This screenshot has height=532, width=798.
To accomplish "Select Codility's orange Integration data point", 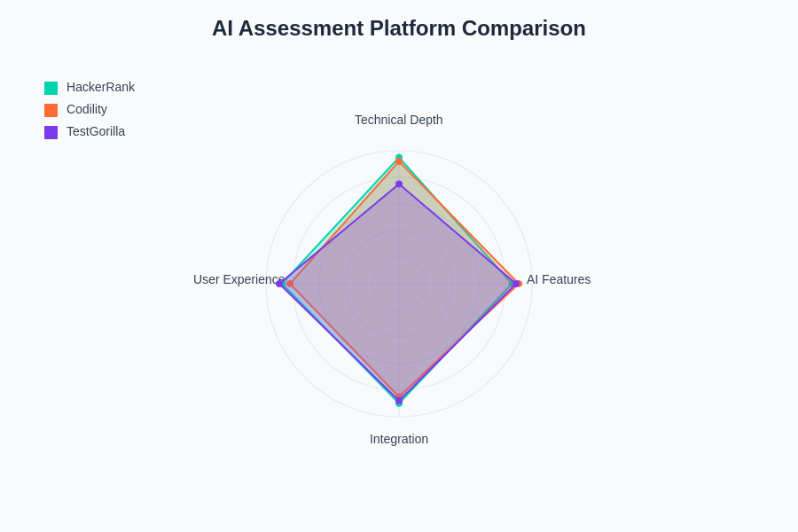I will pos(399,396).
